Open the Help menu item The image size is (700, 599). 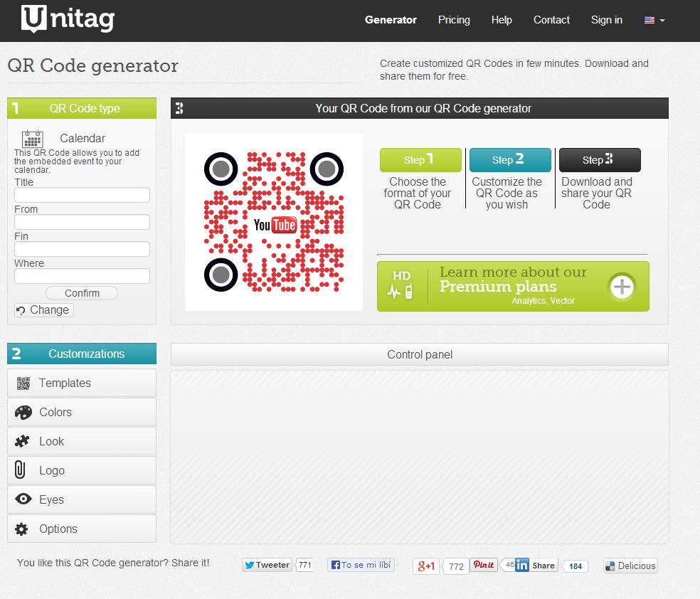[x=502, y=20]
